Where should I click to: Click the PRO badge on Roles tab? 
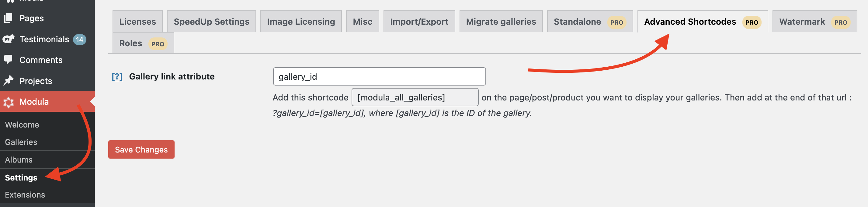pyautogui.click(x=157, y=44)
